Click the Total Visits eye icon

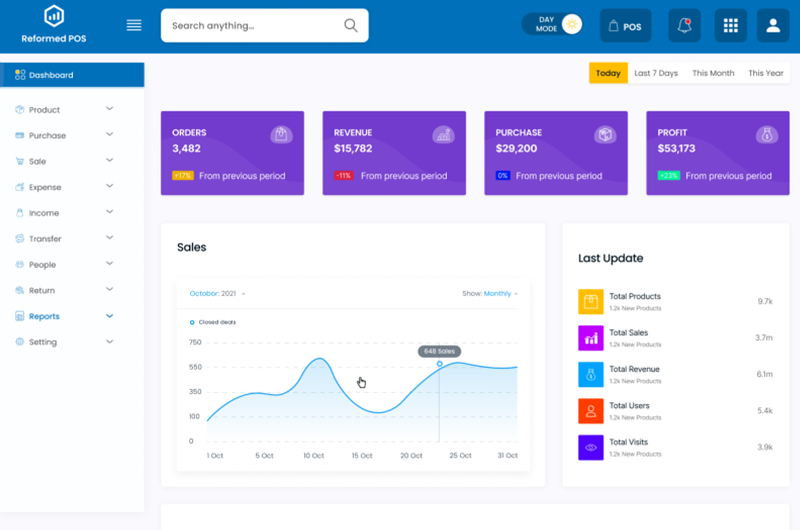point(591,447)
